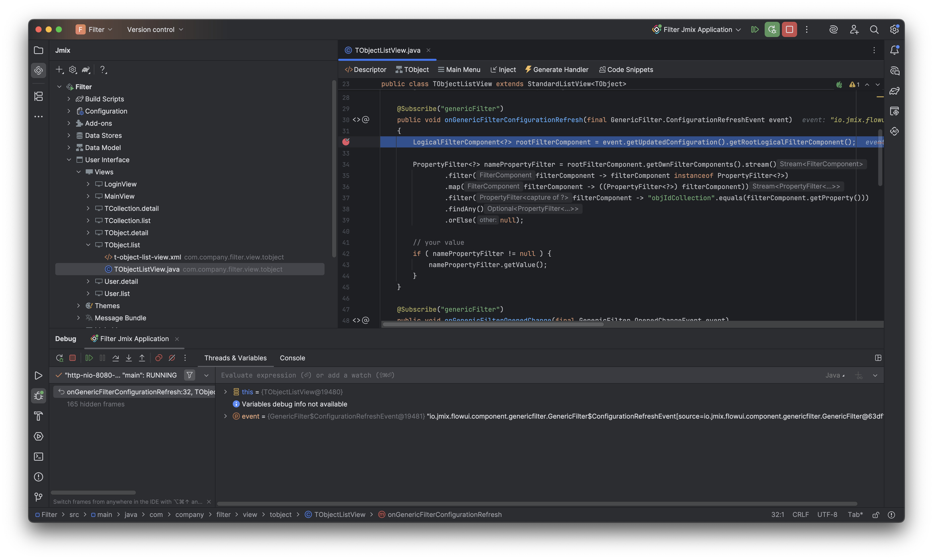
Task: Open Jmix settings gear in toolbar
Action: [x=73, y=69]
